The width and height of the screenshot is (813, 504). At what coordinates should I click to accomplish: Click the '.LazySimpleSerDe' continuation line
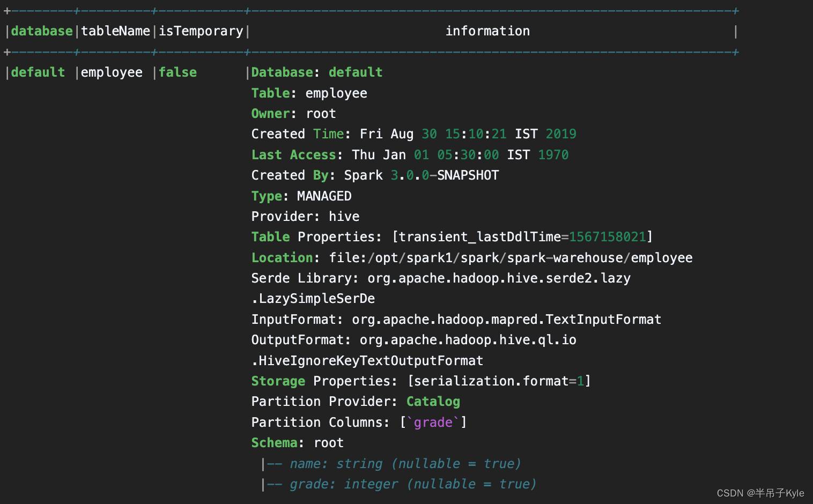pos(313,299)
